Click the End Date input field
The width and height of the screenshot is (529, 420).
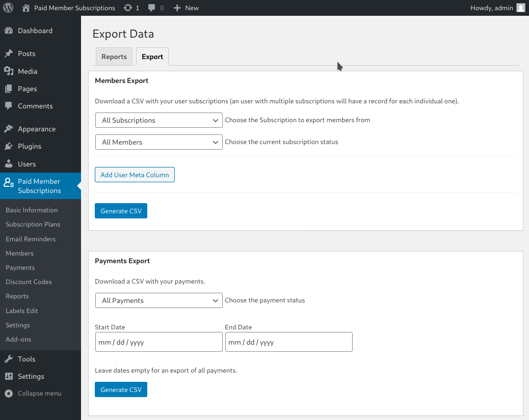click(x=289, y=342)
